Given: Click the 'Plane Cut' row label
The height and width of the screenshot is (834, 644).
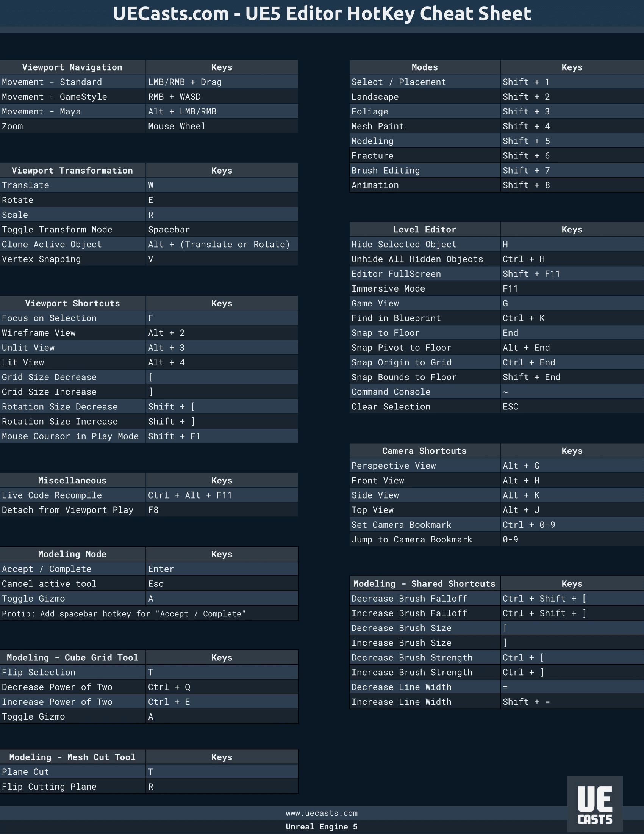Looking at the screenshot, I should 72,772.
